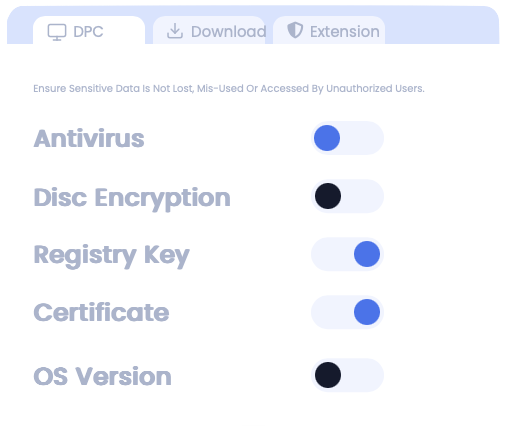Click the blue knob of Antivirus toggle
This screenshot has height=430, width=505.
tap(327, 138)
